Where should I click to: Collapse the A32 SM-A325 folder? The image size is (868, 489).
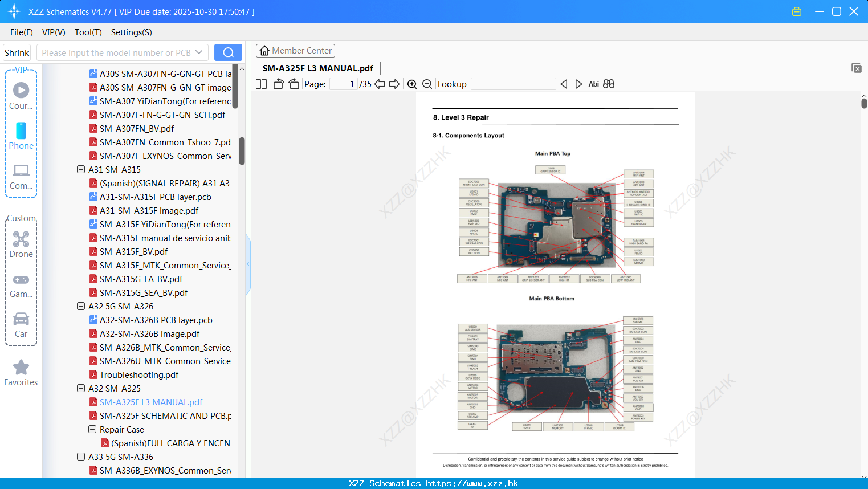click(x=81, y=388)
